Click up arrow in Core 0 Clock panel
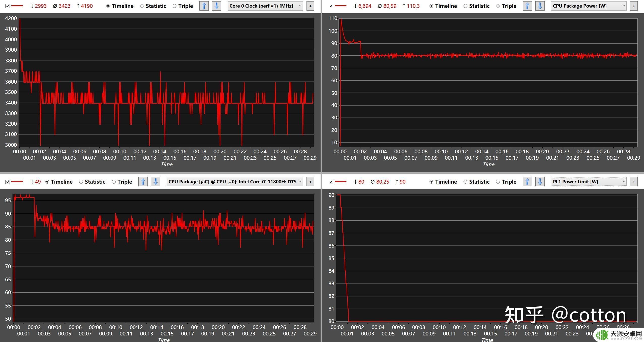The height and width of the screenshot is (342, 644). 204,6
